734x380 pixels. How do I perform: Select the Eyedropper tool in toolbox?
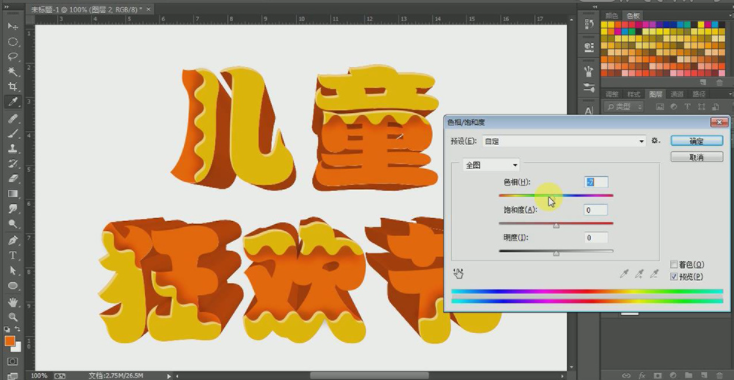pyautogui.click(x=13, y=102)
